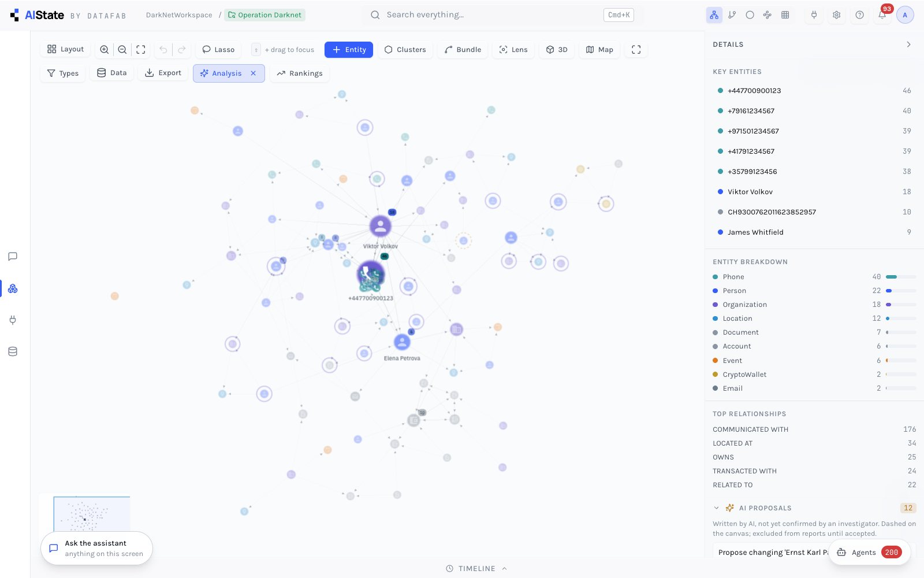Click the blue Entity button
Viewport: 924px width, 578px height.
click(349, 50)
